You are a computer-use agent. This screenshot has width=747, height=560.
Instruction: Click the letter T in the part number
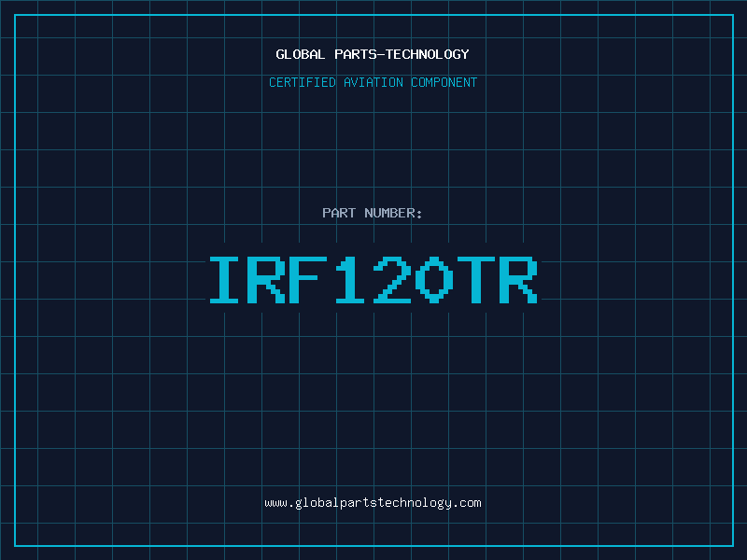[477, 280]
